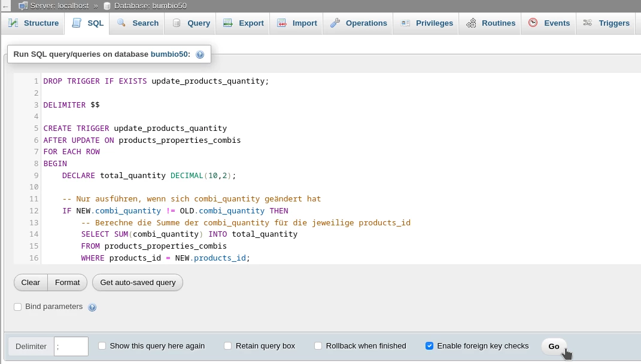Focus the Delimiter input field
The width and height of the screenshot is (641, 364).
tap(71, 347)
